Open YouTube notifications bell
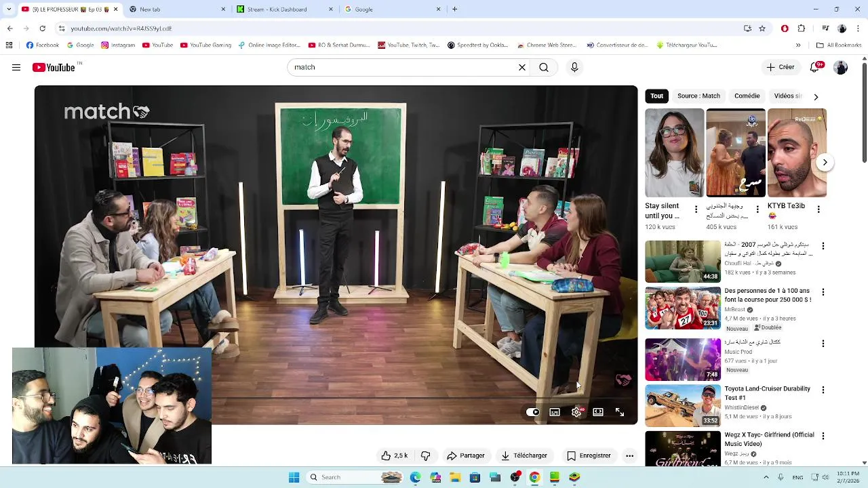Image resolution: width=868 pixels, height=488 pixels. coord(816,67)
